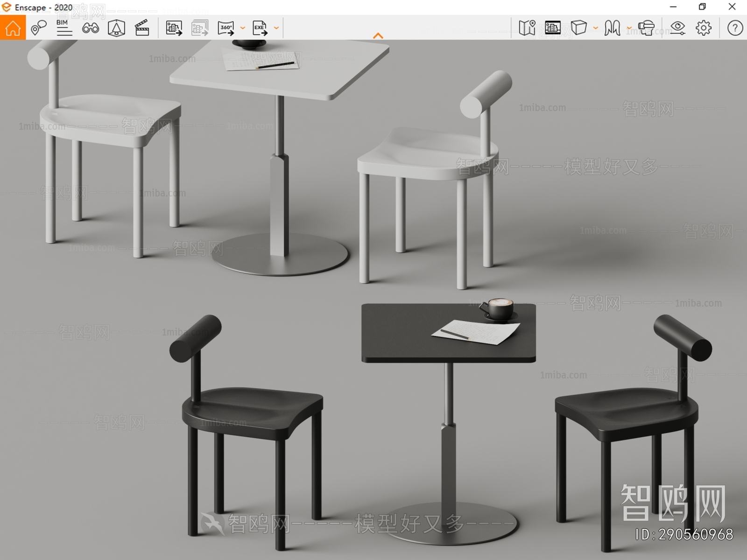Close the Enscape - 2020 window
The image size is (747, 560).
click(732, 7)
